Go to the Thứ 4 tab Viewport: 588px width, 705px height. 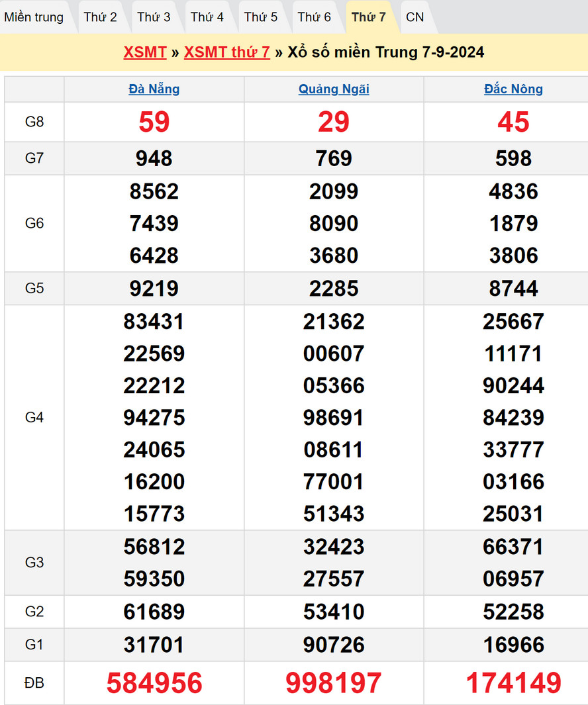click(207, 17)
